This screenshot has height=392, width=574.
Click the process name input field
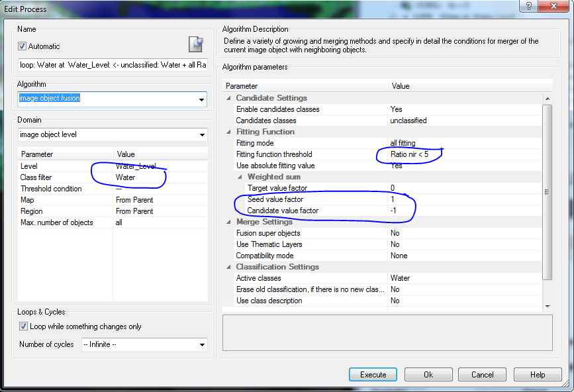[x=113, y=65]
